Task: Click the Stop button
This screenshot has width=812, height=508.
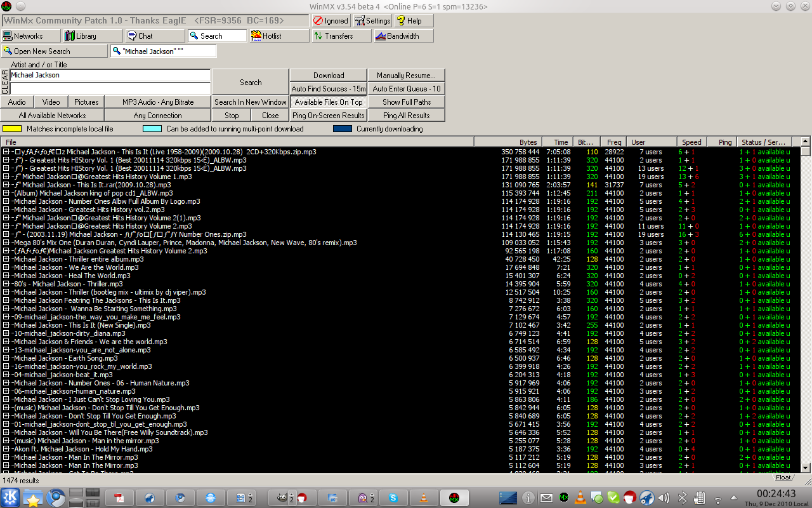Action: [232, 116]
